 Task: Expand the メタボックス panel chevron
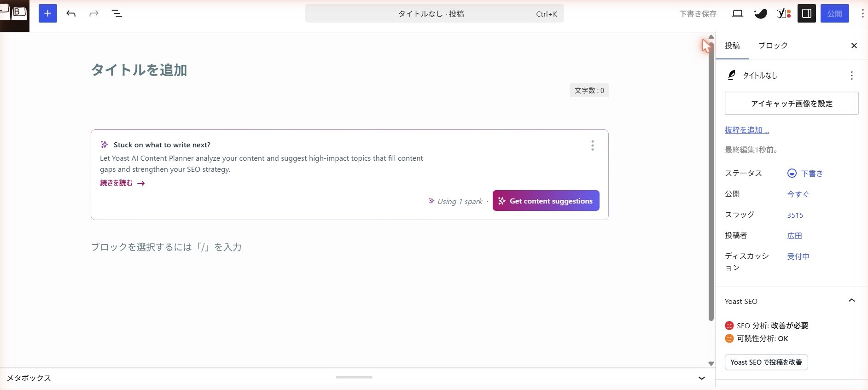pyautogui.click(x=702, y=378)
